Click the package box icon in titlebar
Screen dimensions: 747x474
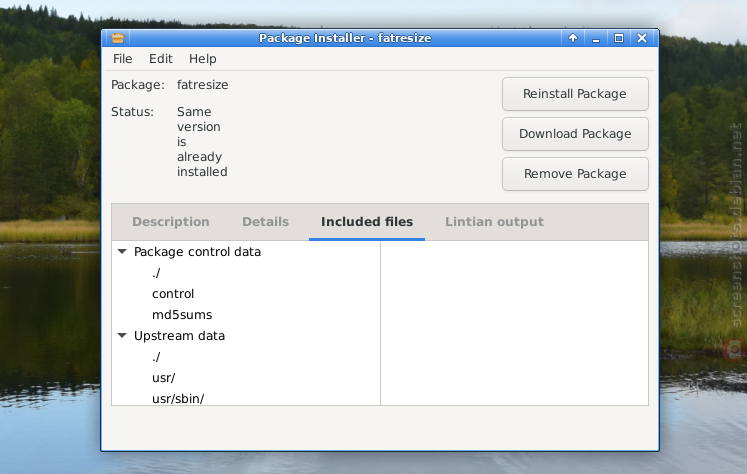coord(118,38)
